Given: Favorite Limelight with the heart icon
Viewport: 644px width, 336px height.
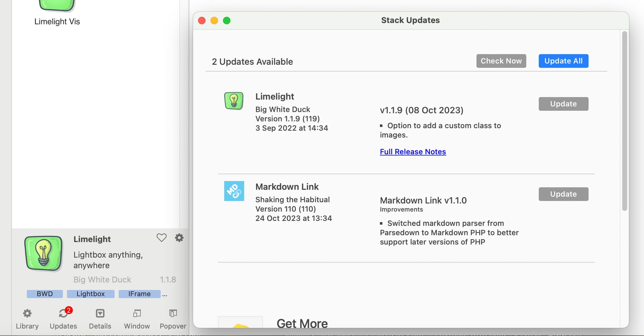Looking at the screenshot, I should [161, 238].
